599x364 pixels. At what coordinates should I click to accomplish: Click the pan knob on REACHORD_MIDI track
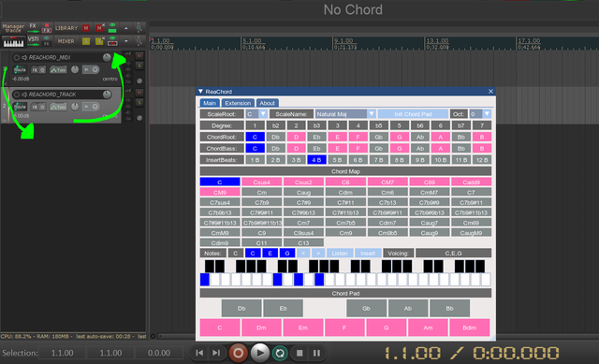coord(75,70)
